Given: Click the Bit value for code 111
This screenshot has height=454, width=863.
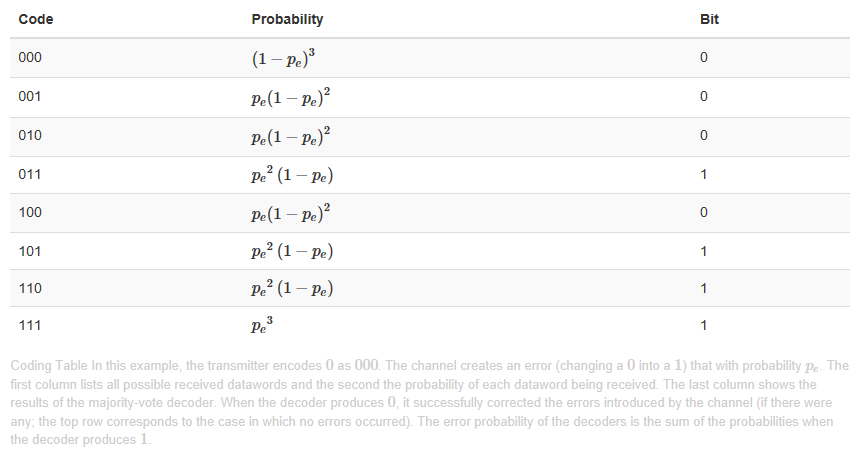Looking at the screenshot, I should click(x=704, y=325).
